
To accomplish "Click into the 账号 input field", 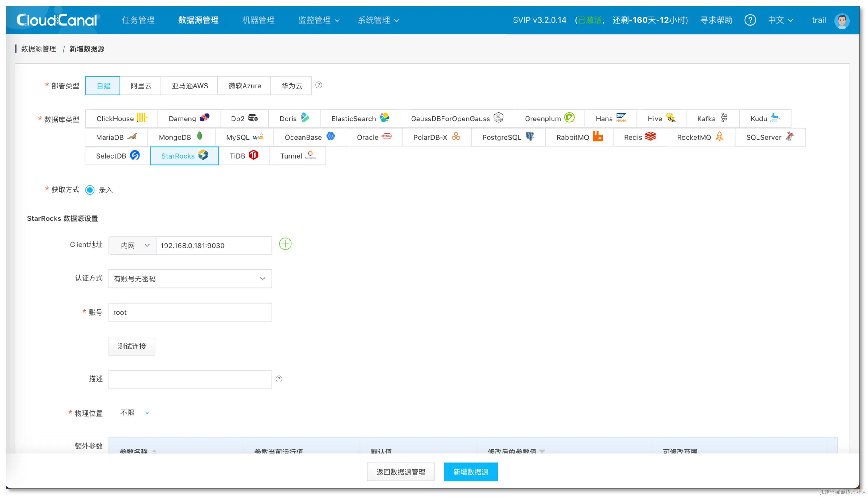I will 190,312.
